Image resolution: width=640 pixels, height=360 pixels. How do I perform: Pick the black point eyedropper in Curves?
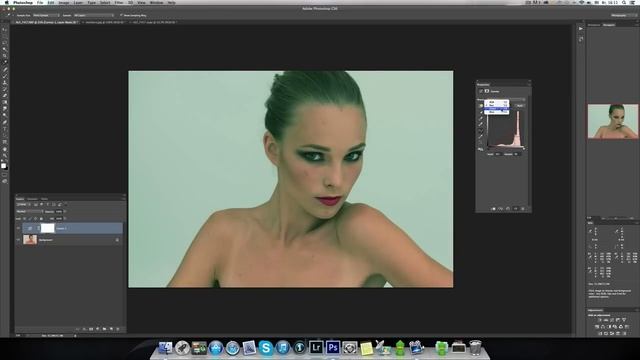tap(481, 112)
